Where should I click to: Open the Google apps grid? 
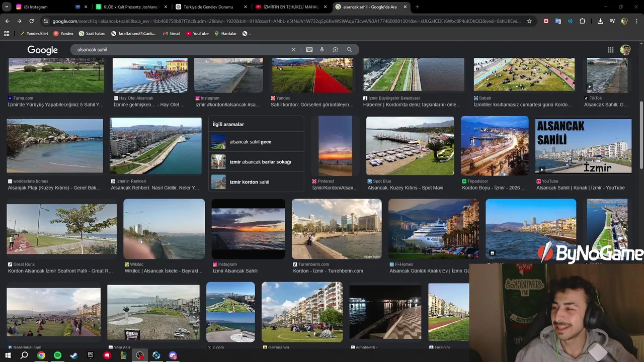(x=611, y=50)
